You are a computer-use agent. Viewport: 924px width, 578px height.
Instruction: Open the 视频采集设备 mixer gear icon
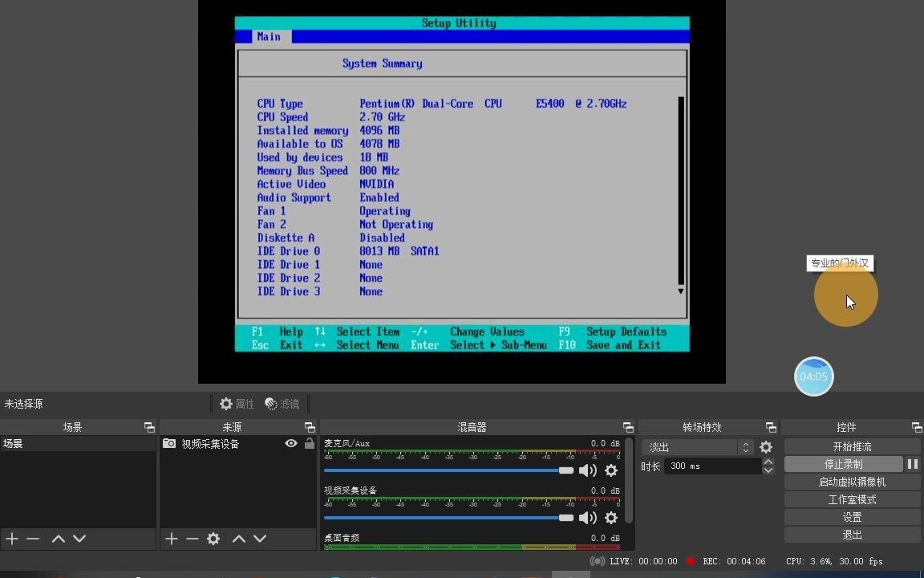(610, 518)
